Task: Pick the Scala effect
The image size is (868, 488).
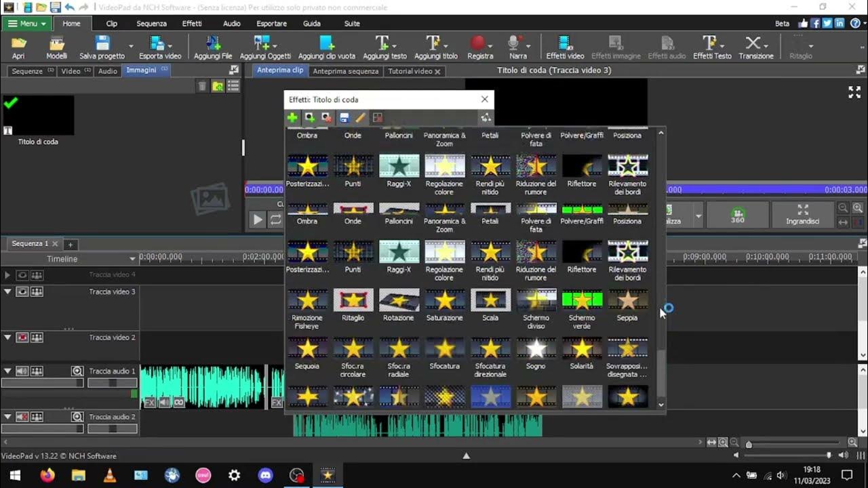Action: pos(490,306)
